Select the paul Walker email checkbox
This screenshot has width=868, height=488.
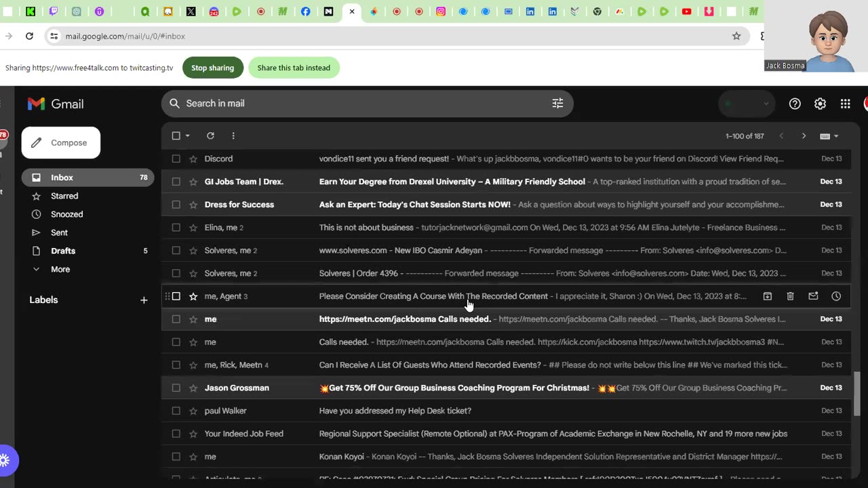176,411
